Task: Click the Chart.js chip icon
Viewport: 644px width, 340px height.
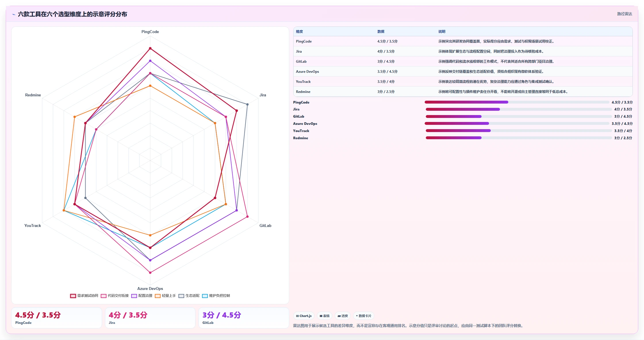Action: point(297,316)
